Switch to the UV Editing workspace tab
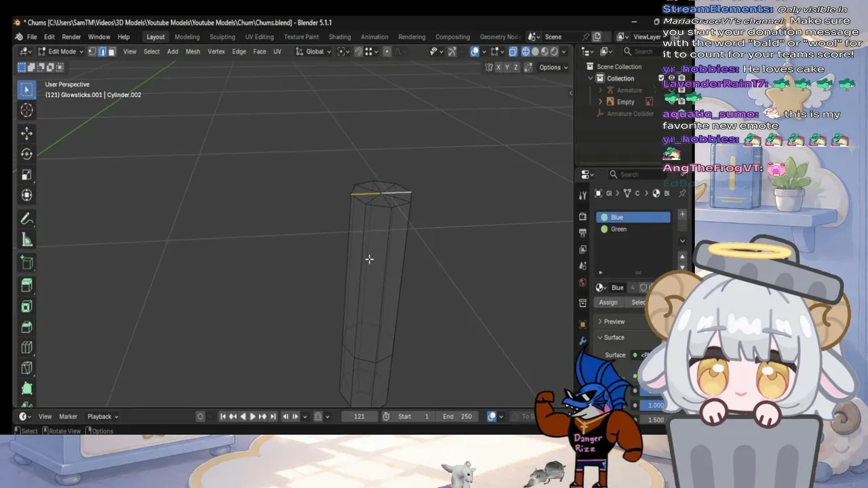Image resolution: width=868 pixels, height=488 pixels. 260,37
